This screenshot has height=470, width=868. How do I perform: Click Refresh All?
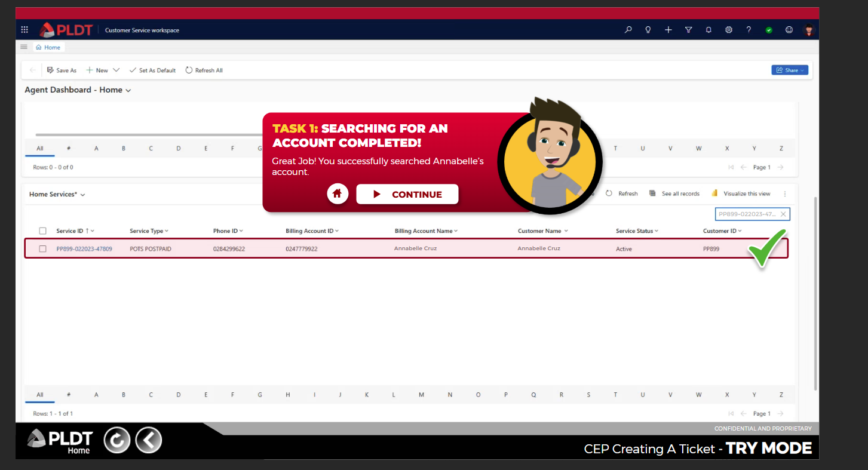tap(204, 70)
